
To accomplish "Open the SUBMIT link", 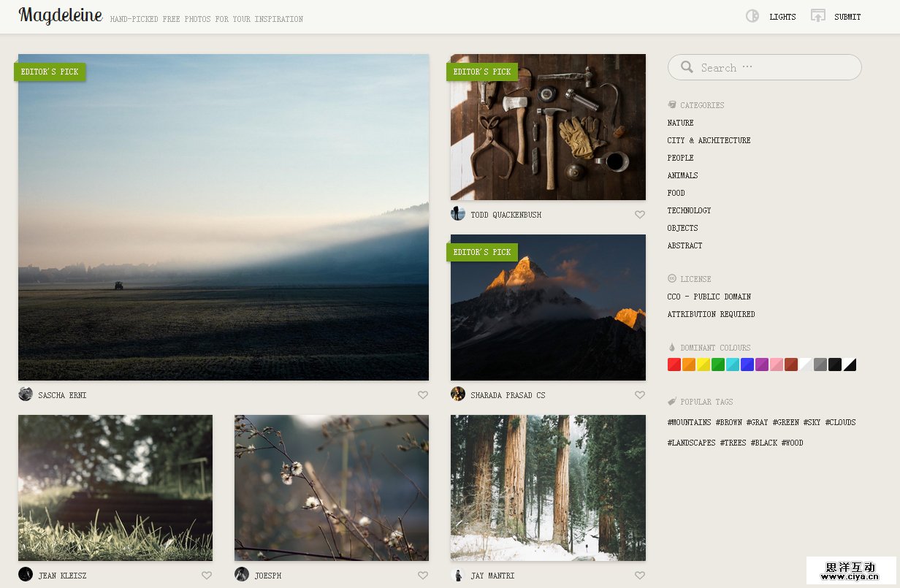I will (x=847, y=17).
